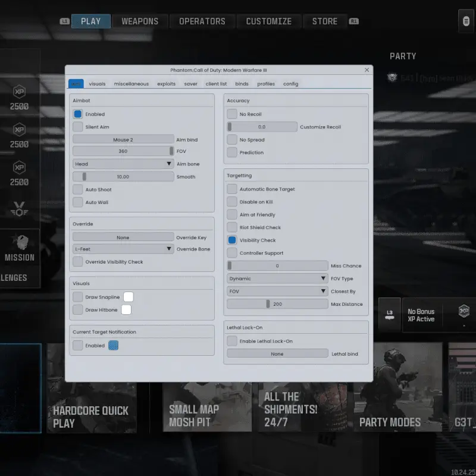
Task: Enable Automatic Bone Target
Action: 232,189
